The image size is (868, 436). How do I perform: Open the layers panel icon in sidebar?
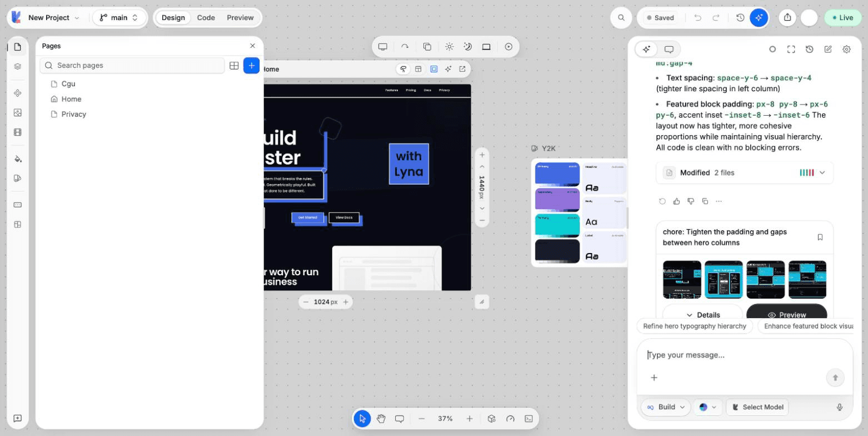[17, 66]
